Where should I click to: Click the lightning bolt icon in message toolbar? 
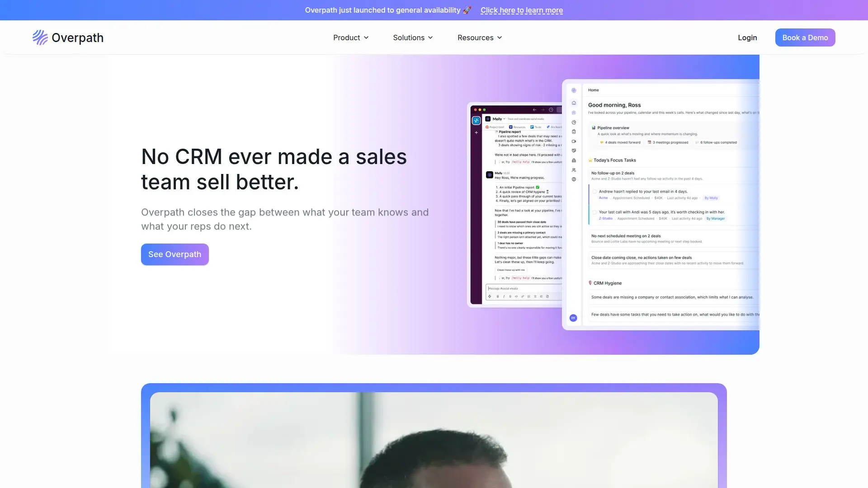[490, 296]
